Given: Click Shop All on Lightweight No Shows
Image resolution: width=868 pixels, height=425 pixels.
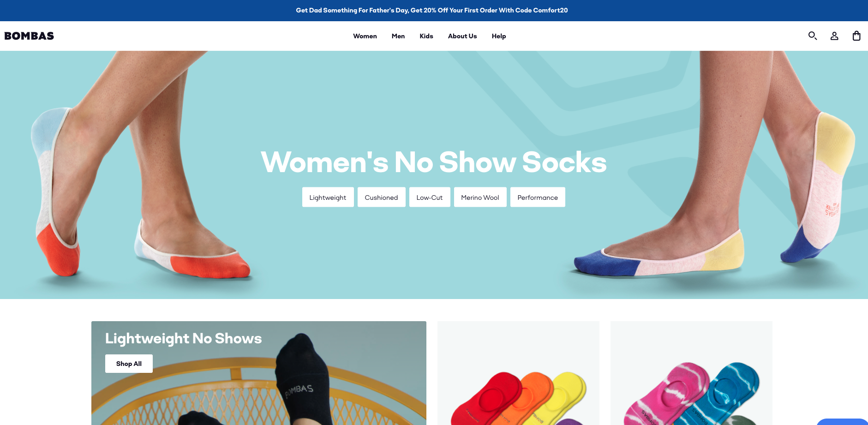Looking at the screenshot, I should click(x=129, y=364).
